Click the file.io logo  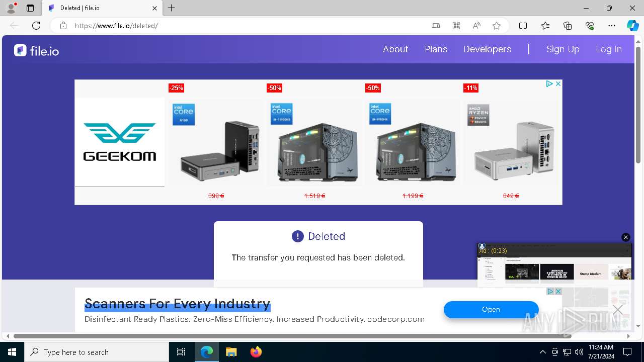point(36,50)
